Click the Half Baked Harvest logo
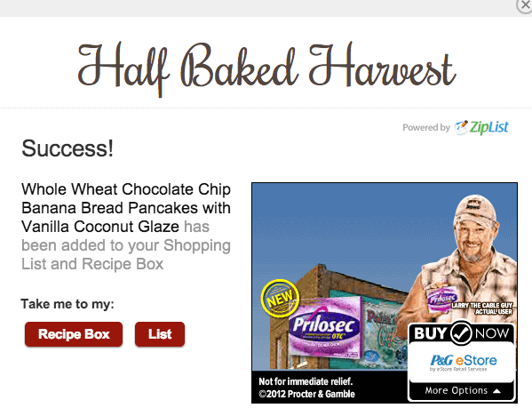The width and height of the screenshot is (532, 408). (267, 69)
